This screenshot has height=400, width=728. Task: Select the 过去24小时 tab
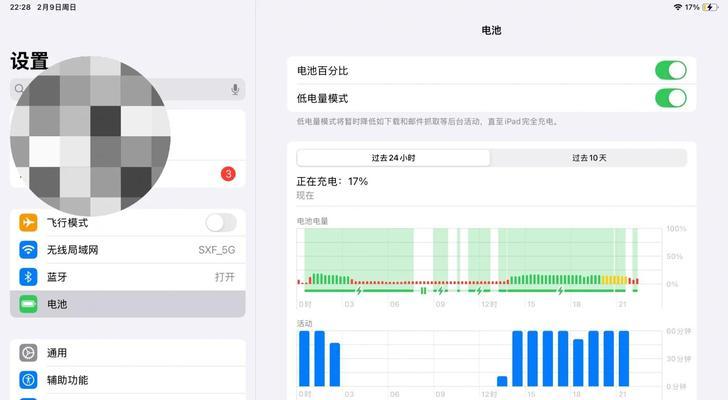[393, 158]
